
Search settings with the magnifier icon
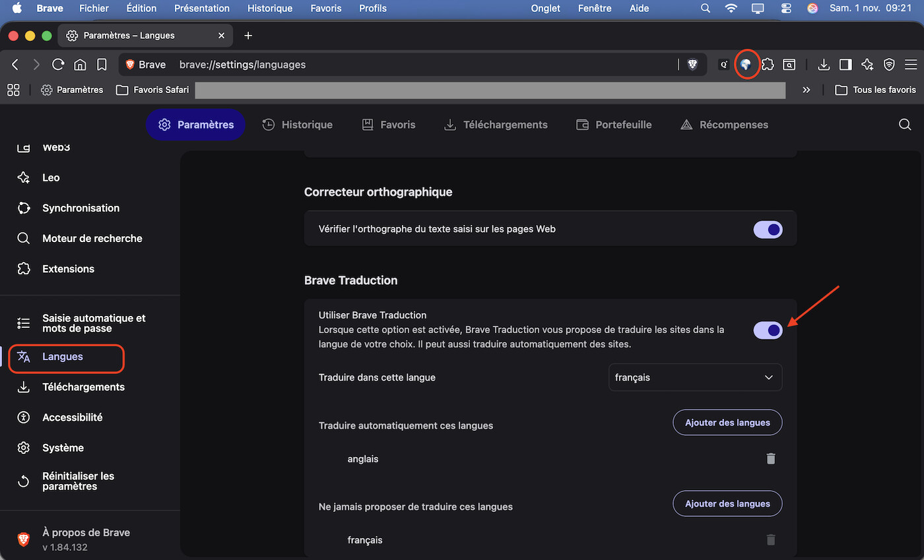tap(905, 125)
